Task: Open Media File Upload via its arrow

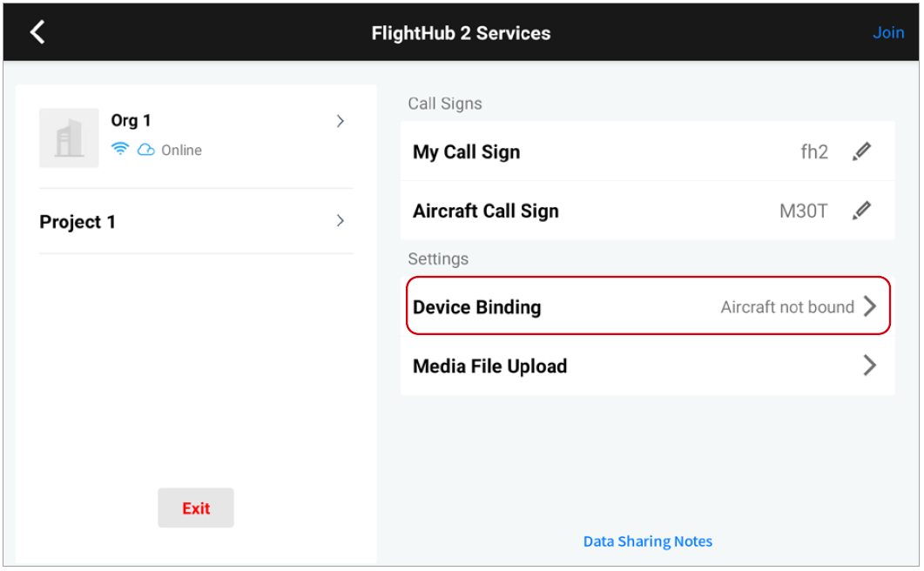Action: click(x=869, y=366)
